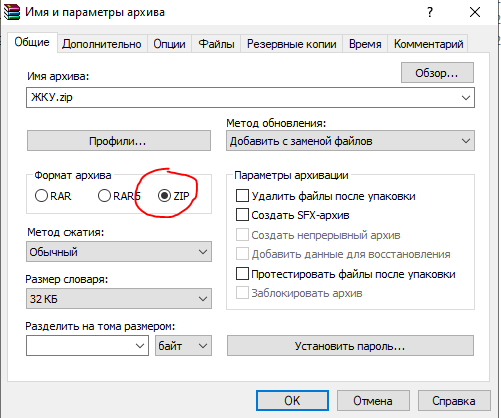Go to the Комментарий tab
Screen dimensions: 501x418
pos(428,44)
